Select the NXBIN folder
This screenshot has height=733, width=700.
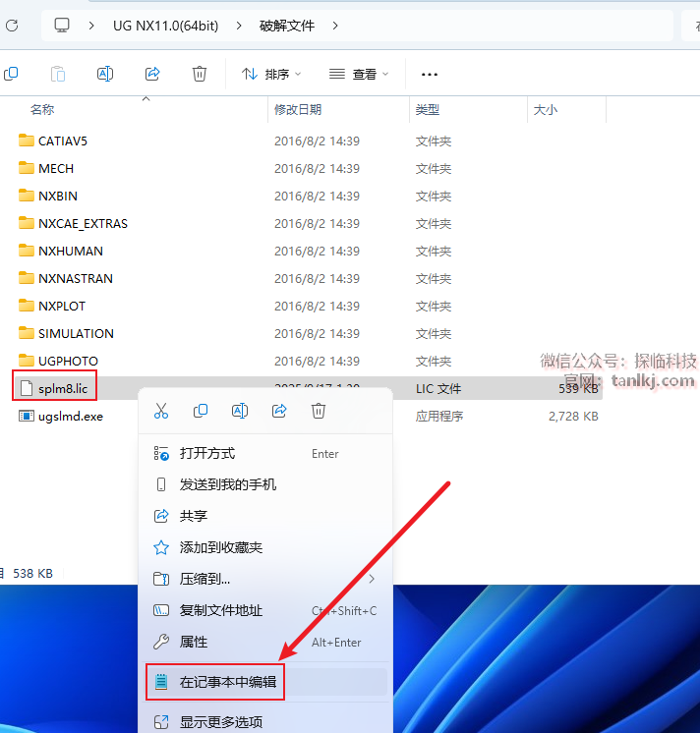(58, 196)
